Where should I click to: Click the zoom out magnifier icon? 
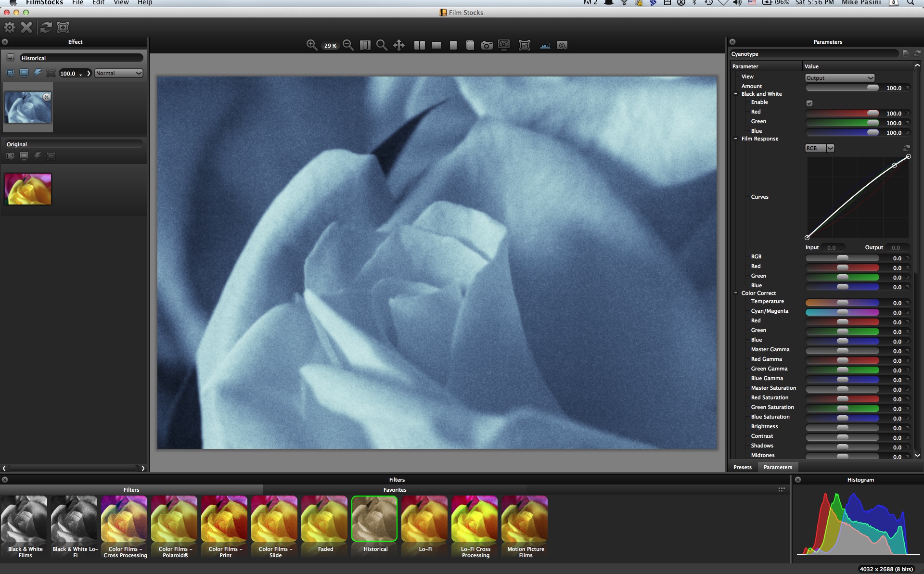(348, 45)
